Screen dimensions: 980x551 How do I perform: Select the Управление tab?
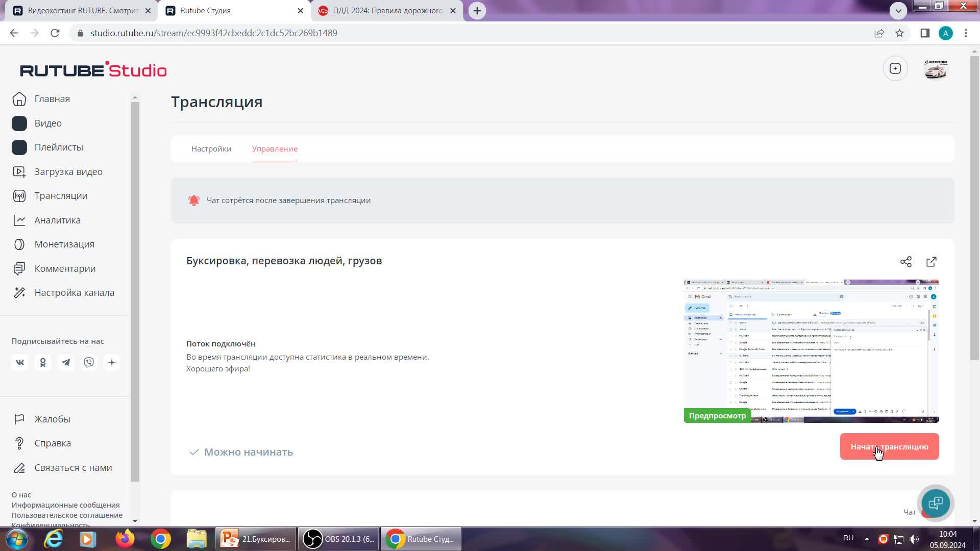(x=275, y=149)
